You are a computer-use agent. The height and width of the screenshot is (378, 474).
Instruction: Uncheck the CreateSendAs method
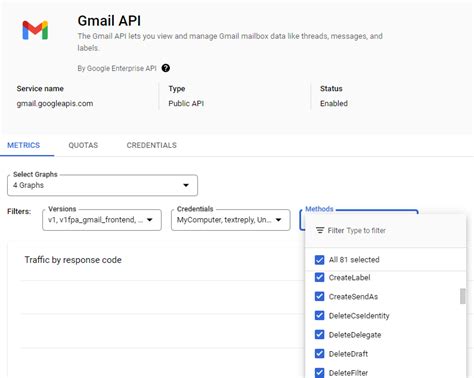pyautogui.click(x=319, y=296)
